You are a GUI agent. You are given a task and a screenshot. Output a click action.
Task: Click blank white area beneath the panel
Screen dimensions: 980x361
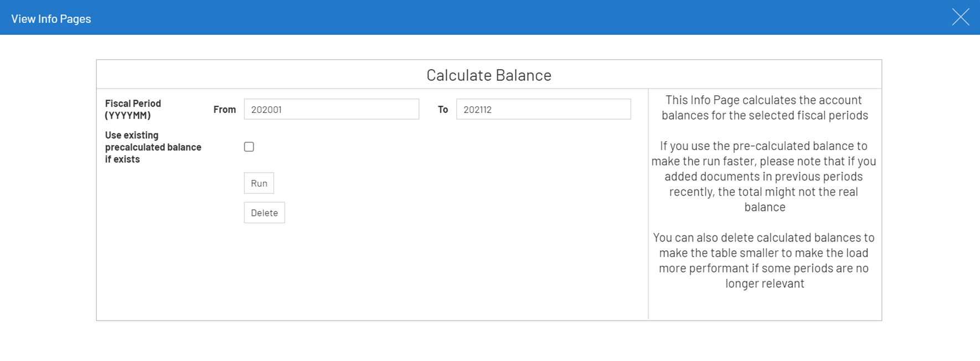tap(490, 342)
